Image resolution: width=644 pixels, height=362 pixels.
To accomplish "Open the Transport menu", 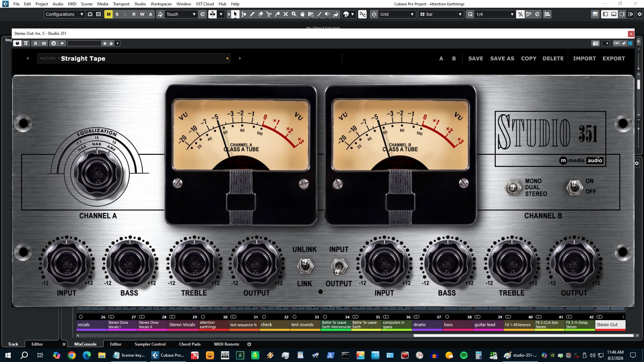I will 121,4.
